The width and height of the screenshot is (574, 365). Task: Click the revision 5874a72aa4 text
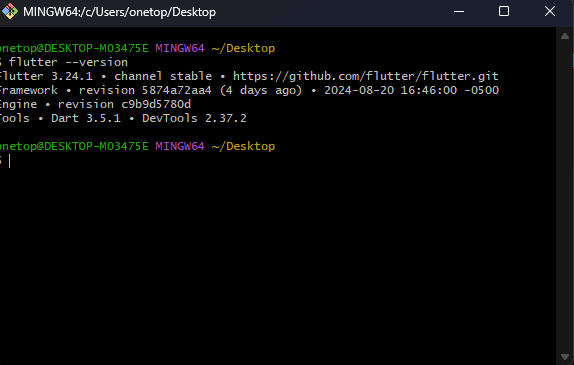[145, 90]
